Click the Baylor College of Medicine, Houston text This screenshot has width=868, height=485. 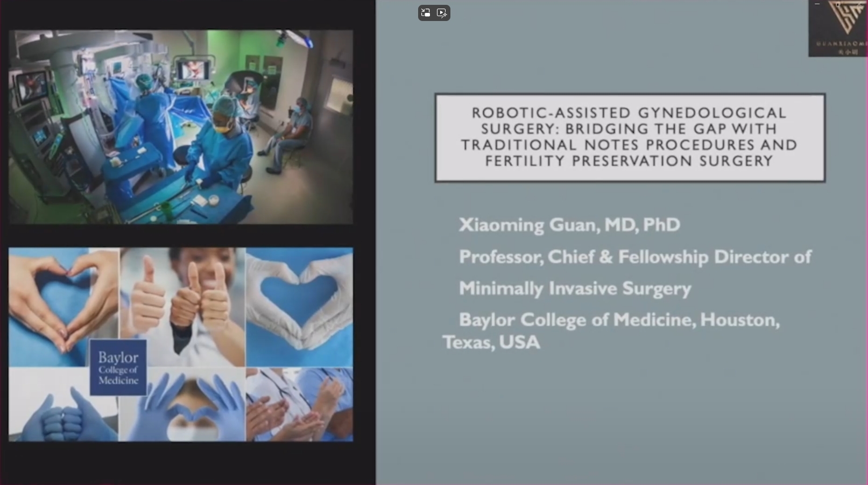pos(619,320)
